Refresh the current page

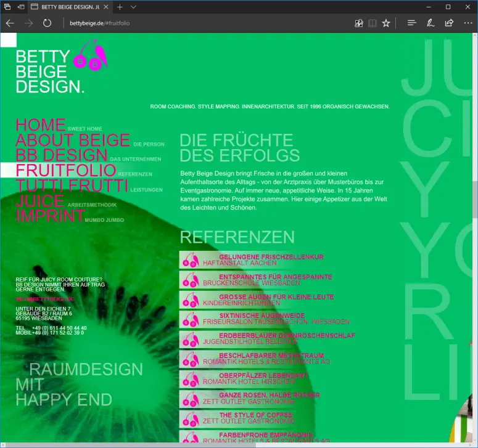[x=47, y=23]
